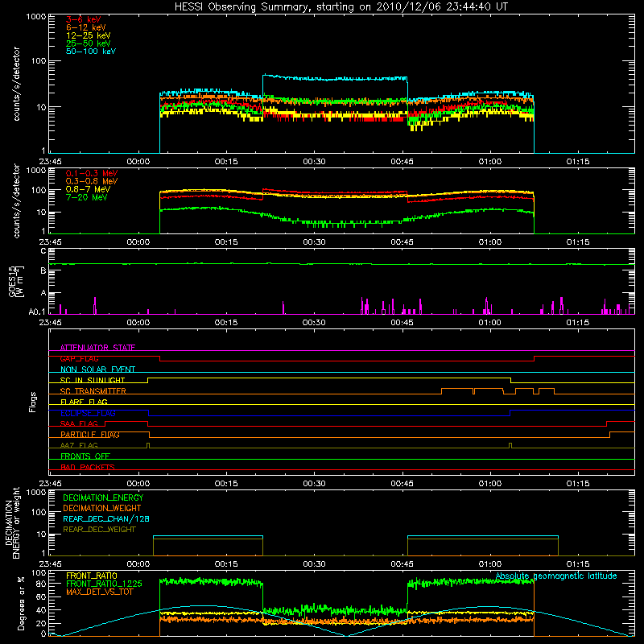
Task: Select the yellow FRONT_RATIO legend label
Action: (92, 576)
